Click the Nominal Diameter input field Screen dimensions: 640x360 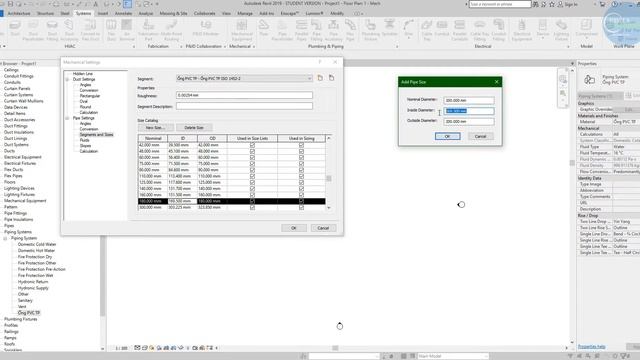click(469, 100)
